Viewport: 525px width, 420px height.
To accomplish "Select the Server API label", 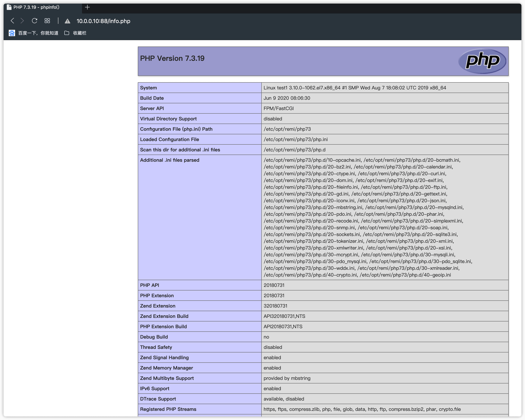I will coord(152,108).
